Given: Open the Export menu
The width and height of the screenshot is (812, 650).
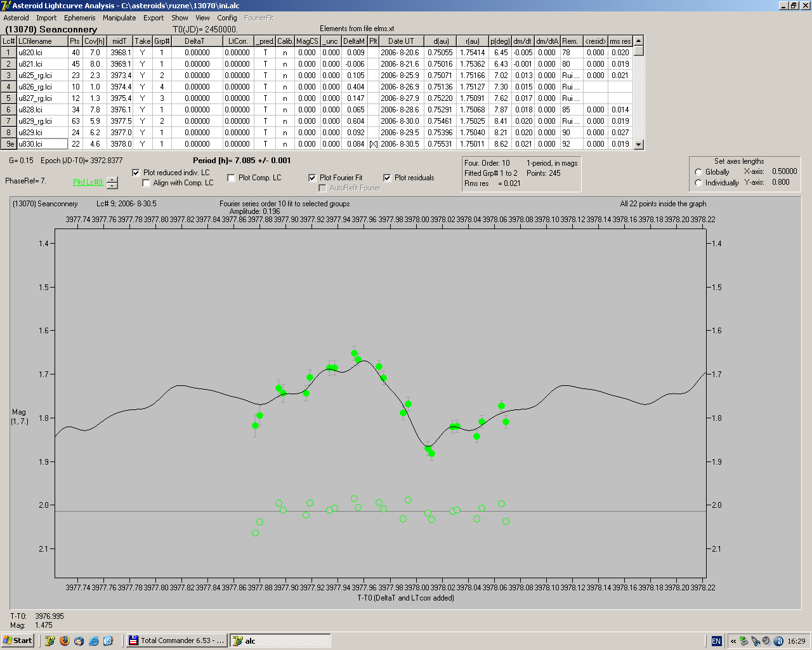Looking at the screenshot, I should (x=154, y=18).
